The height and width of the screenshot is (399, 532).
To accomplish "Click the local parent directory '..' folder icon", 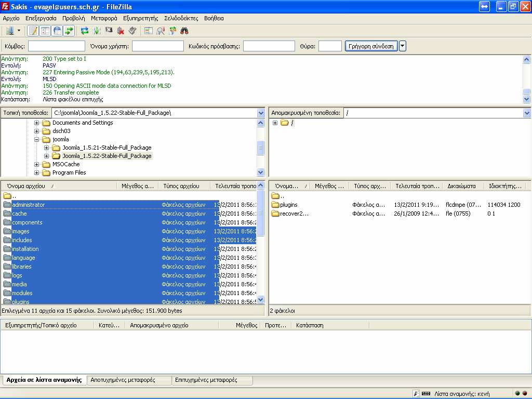I will (7, 196).
